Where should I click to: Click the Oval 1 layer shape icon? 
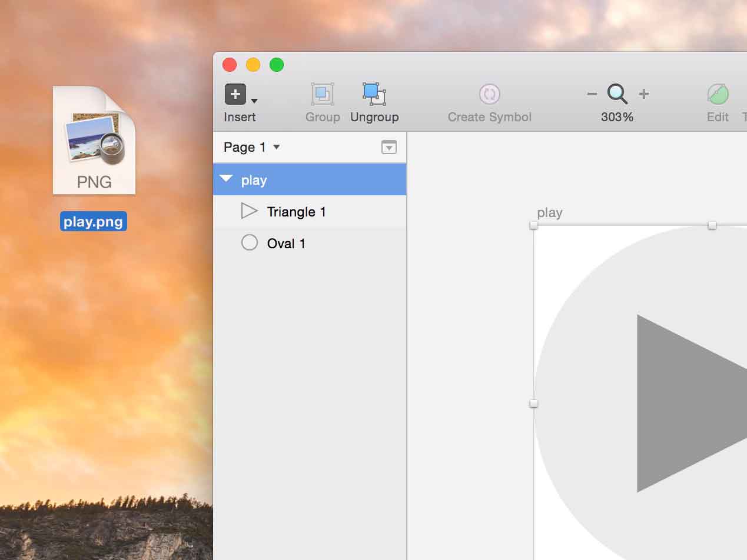[250, 243]
